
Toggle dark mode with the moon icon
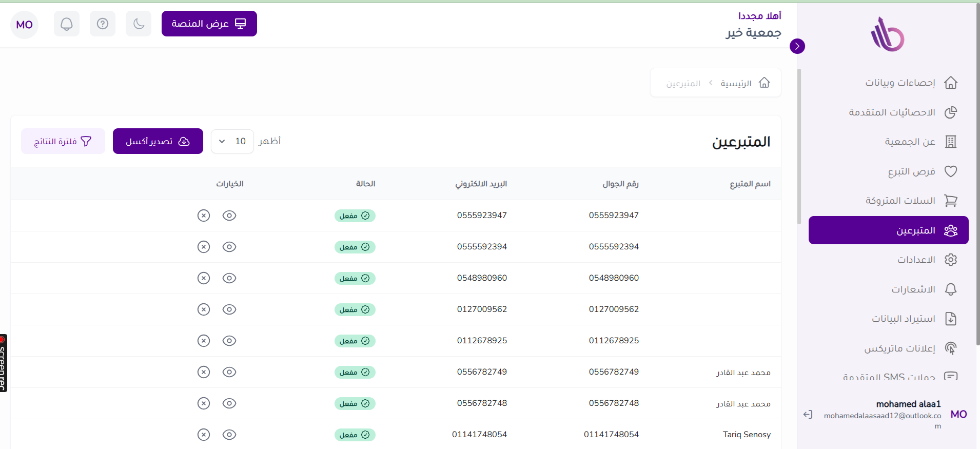[139, 24]
